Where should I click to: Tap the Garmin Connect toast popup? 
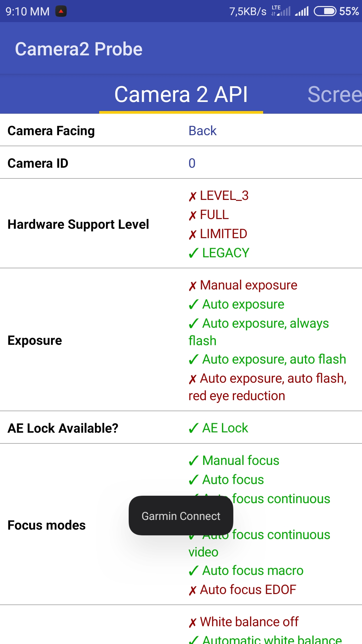click(x=181, y=516)
